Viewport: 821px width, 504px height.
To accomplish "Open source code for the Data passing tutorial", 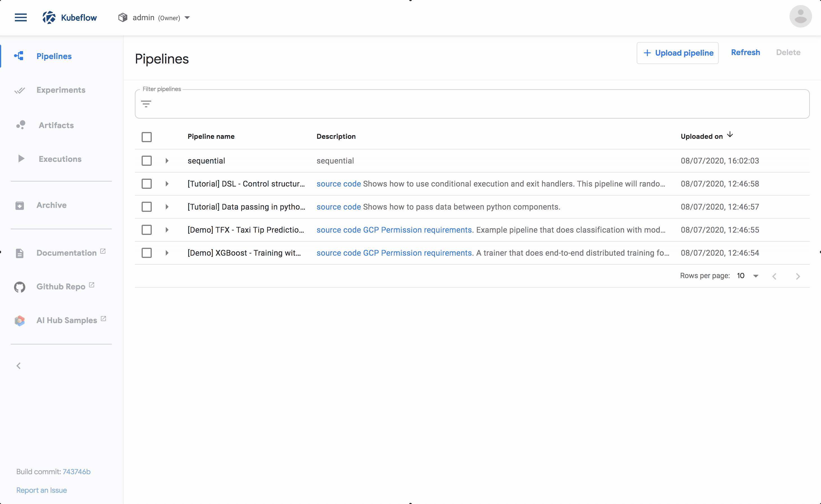I will click(339, 207).
